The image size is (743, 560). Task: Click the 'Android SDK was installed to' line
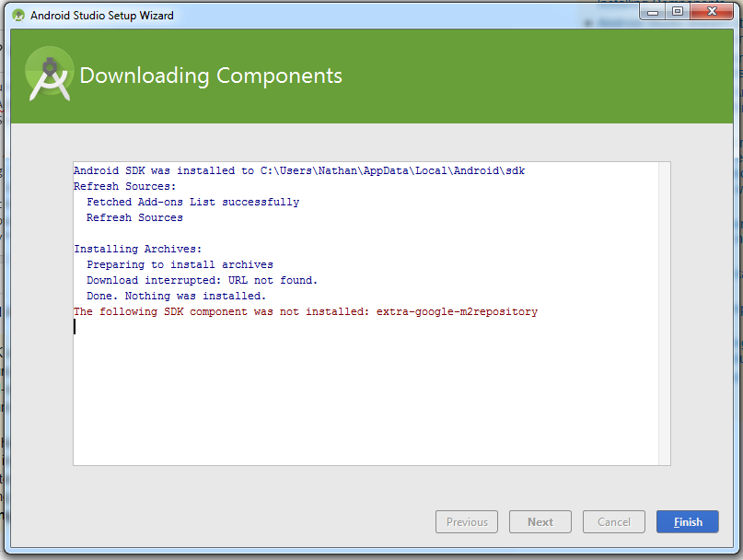[299, 170]
